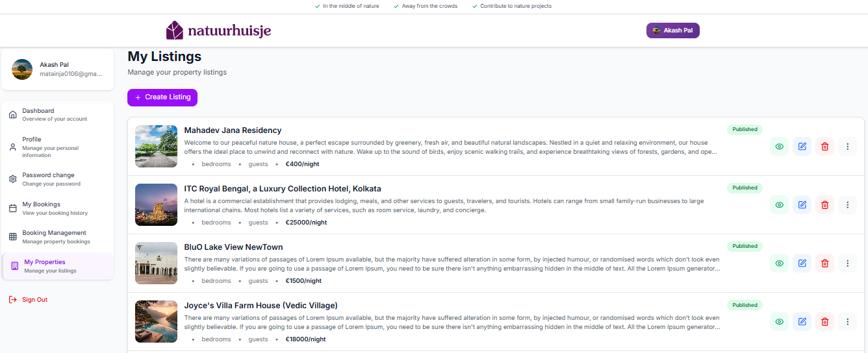
Task: Click the €18000/night price
Action: [305, 339]
